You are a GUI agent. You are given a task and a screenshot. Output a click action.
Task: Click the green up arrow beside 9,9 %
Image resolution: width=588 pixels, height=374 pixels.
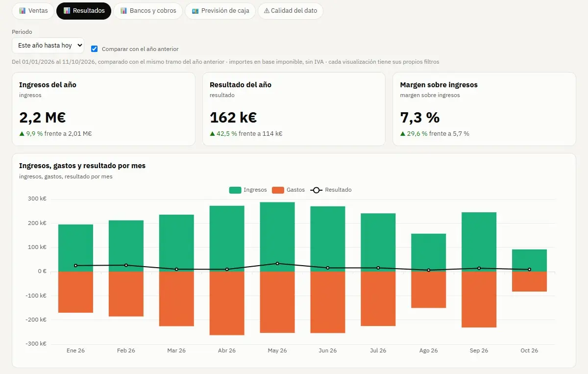(x=22, y=133)
